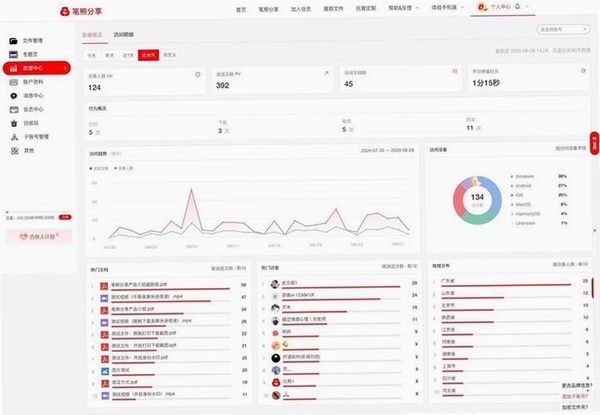Switch to the 访问明细 tab
The width and height of the screenshot is (600, 415).
[124, 35]
